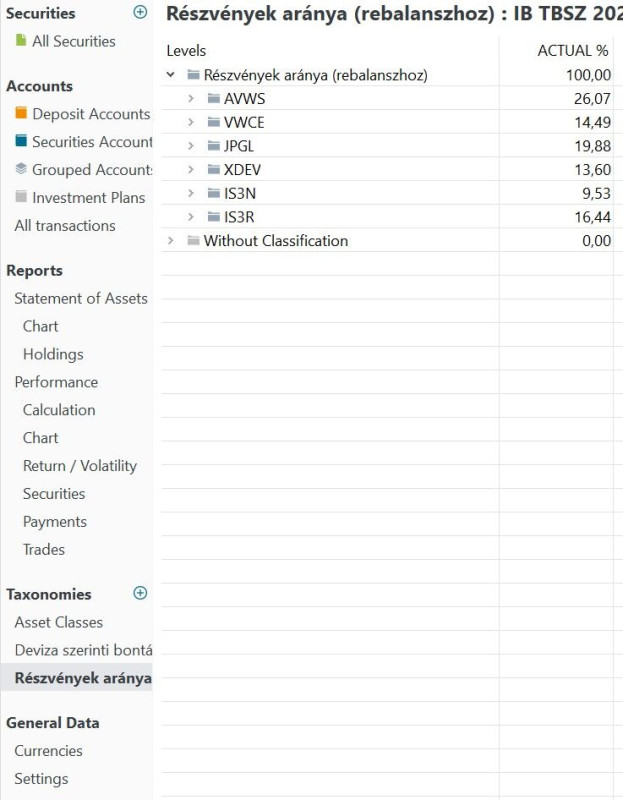Click the orange Deposit Accounts icon
The width and height of the screenshot is (623, 800).
(x=21, y=114)
